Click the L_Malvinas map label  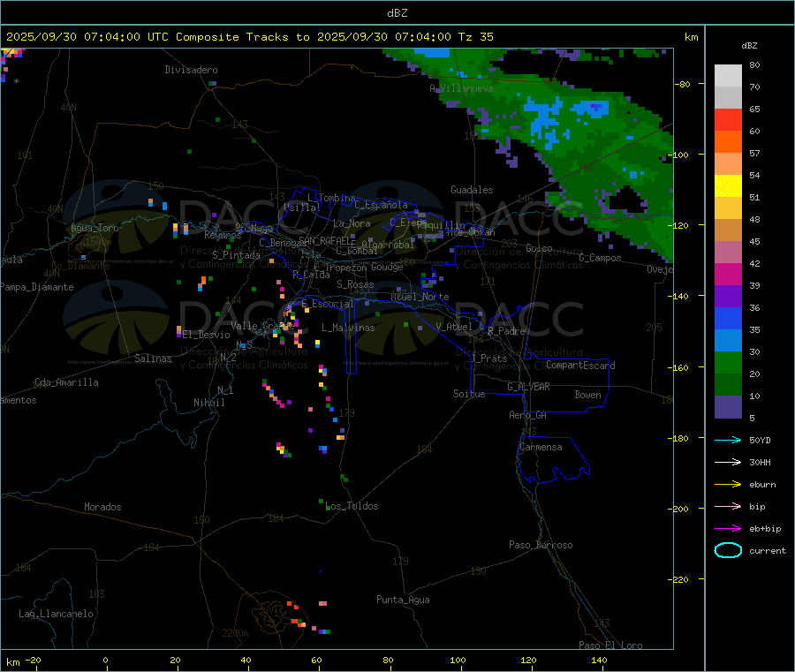pyautogui.click(x=348, y=328)
